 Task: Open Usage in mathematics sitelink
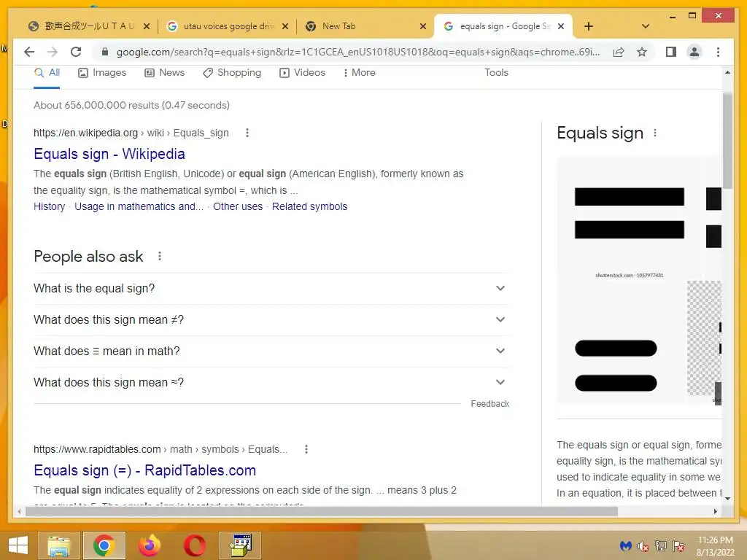(x=139, y=206)
